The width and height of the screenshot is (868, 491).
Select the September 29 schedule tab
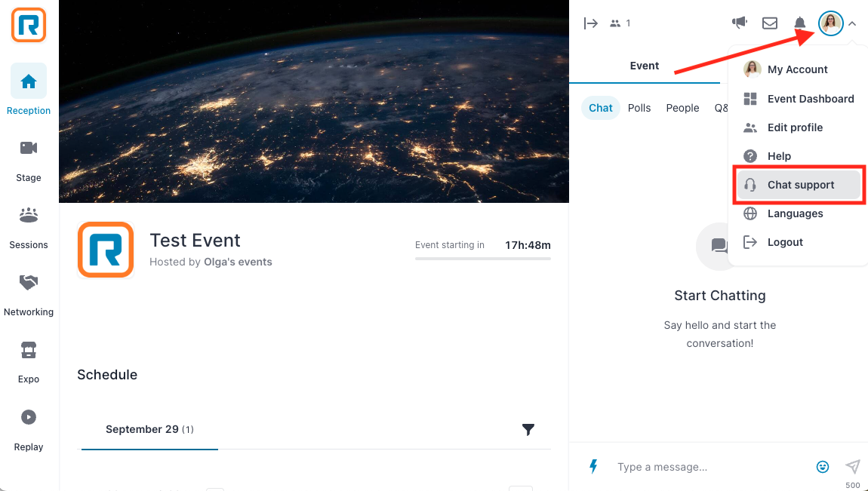(x=149, y=430)
